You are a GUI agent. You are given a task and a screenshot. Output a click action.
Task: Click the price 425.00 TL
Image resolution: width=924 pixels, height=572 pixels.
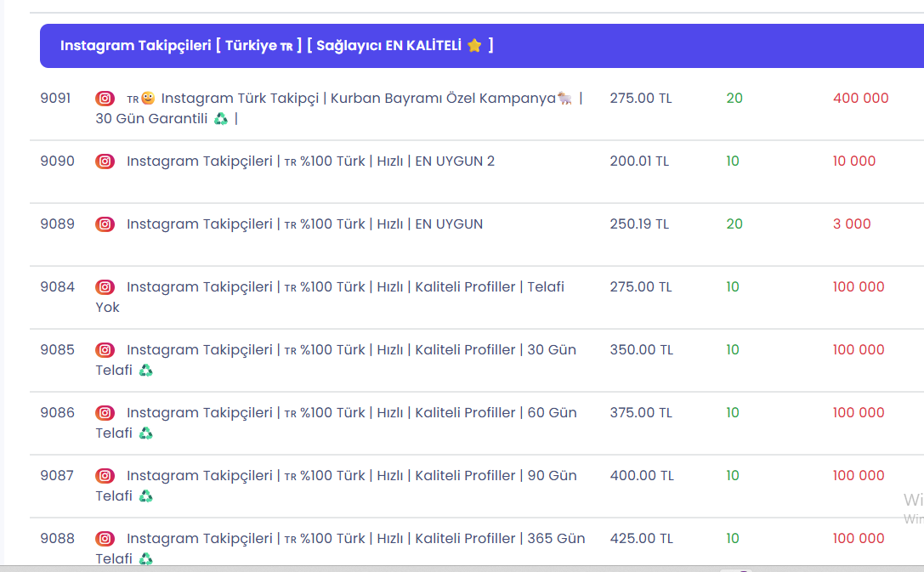(641, 539)
